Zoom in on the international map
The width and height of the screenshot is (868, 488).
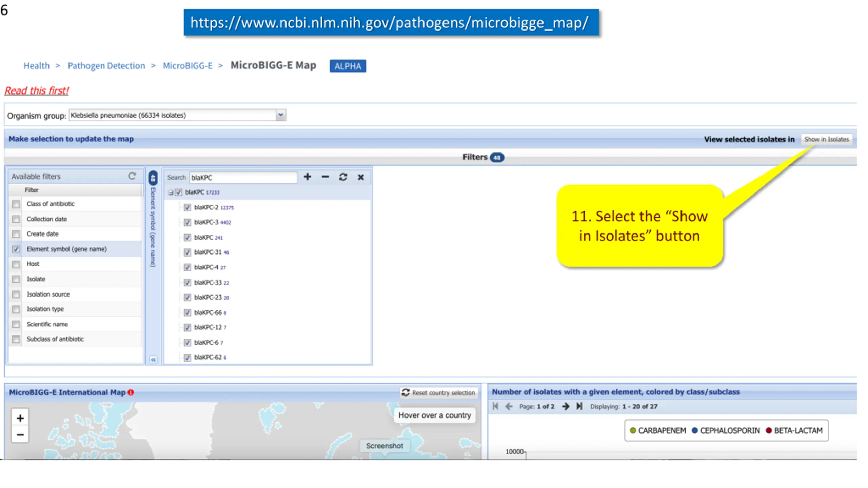(20, 418)
